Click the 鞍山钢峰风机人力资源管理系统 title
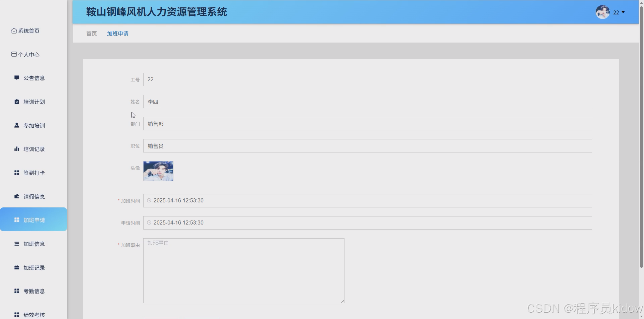Screen dimensions: 644x319 click(157, 12)
